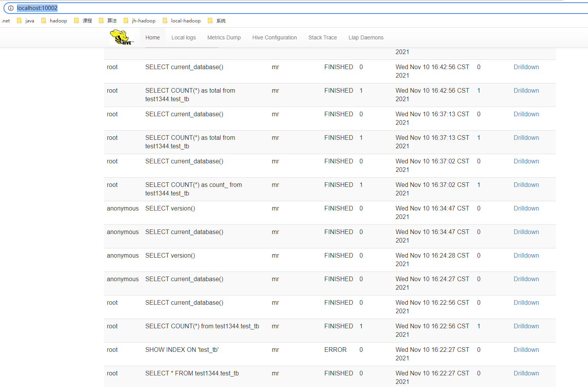Drilldown on current_database query at 16:37:02

[526, 161]
